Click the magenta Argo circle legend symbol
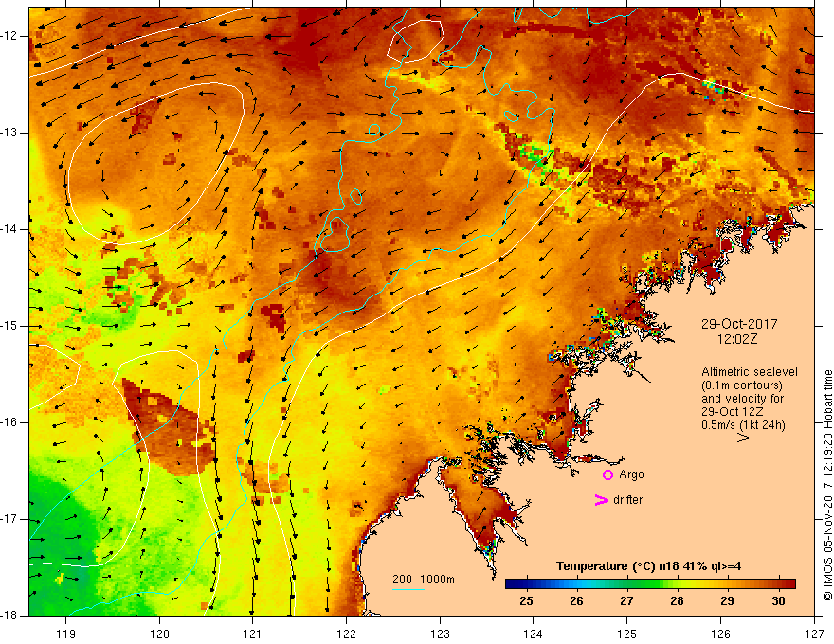The height and width of the screenshot is (644, 834). point(607,475)
